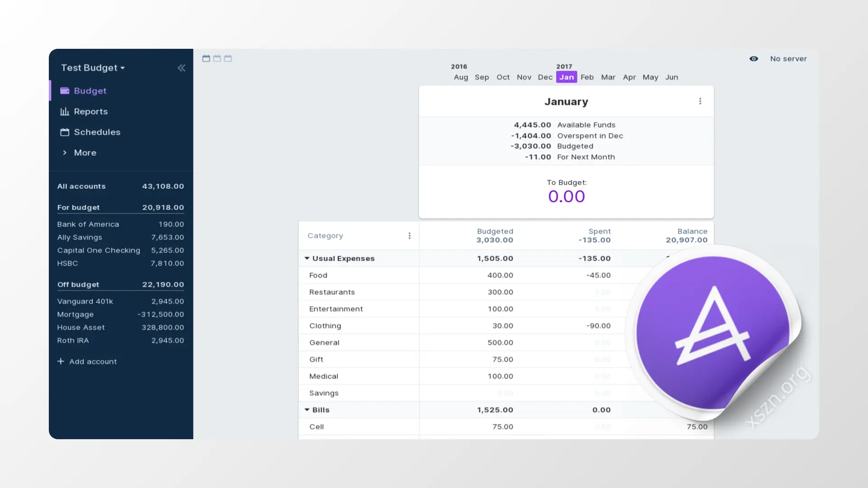The image size is (868, 488).
Task: Jump to Jun 2017 month
Action: (672, 77)
